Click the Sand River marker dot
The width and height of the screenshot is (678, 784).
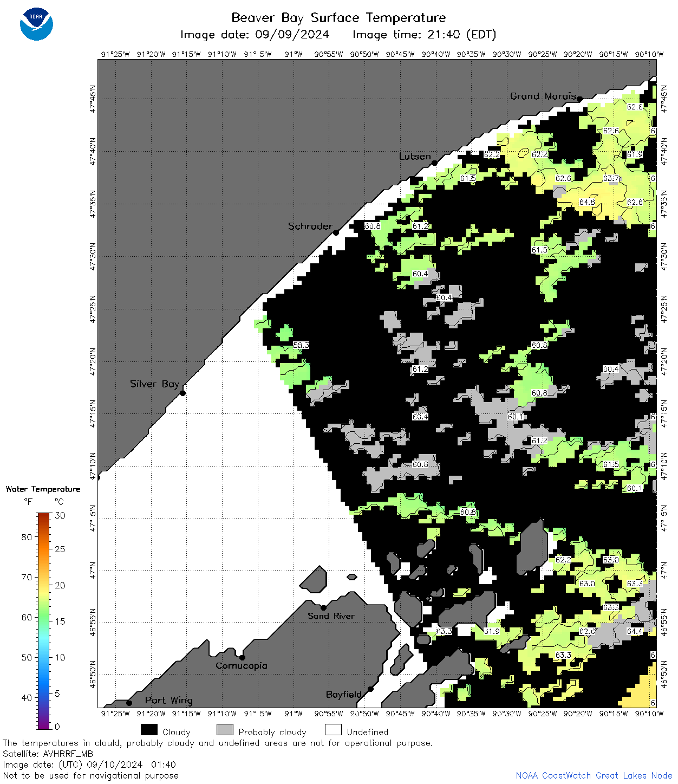coord(323,607)
